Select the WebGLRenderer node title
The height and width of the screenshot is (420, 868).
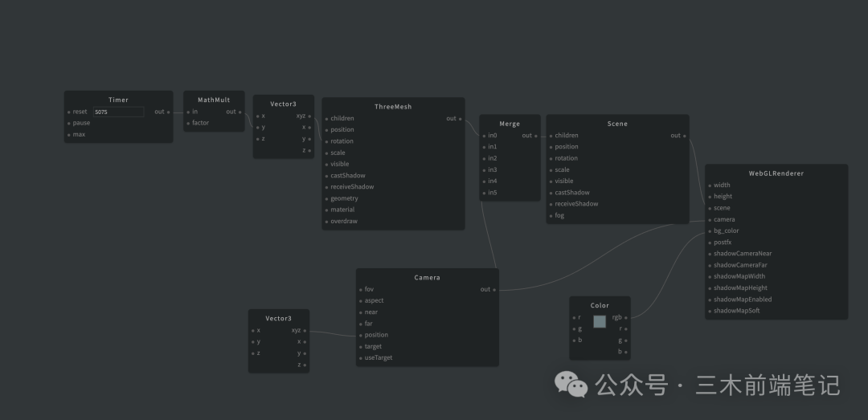pos(776,173)
